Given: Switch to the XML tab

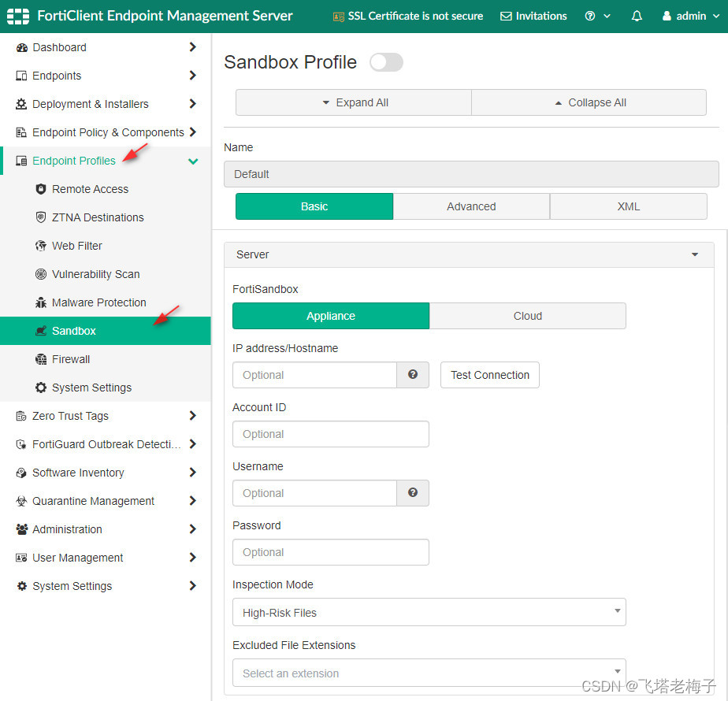Looking at the screenshot, I should (x=629, y=206).
